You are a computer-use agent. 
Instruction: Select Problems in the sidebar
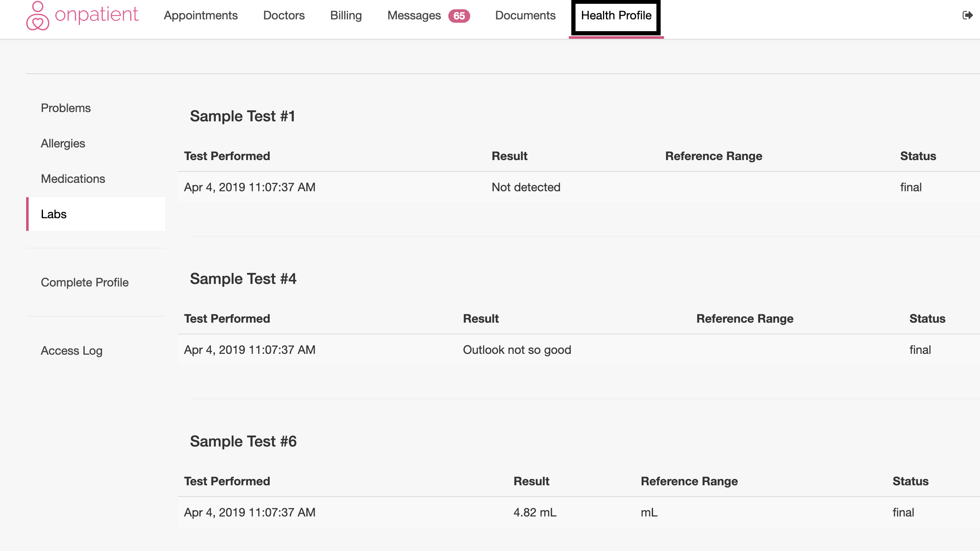click(66, 108)
